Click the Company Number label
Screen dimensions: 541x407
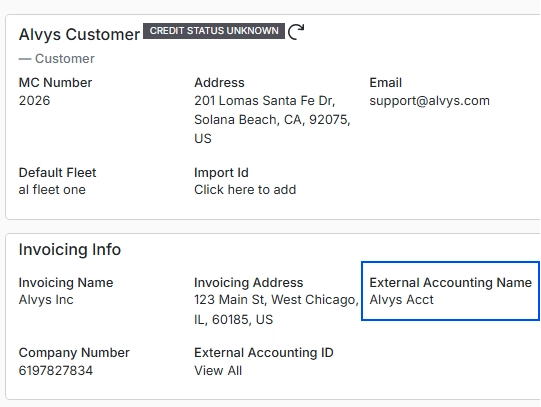click(x=74, y=353)
